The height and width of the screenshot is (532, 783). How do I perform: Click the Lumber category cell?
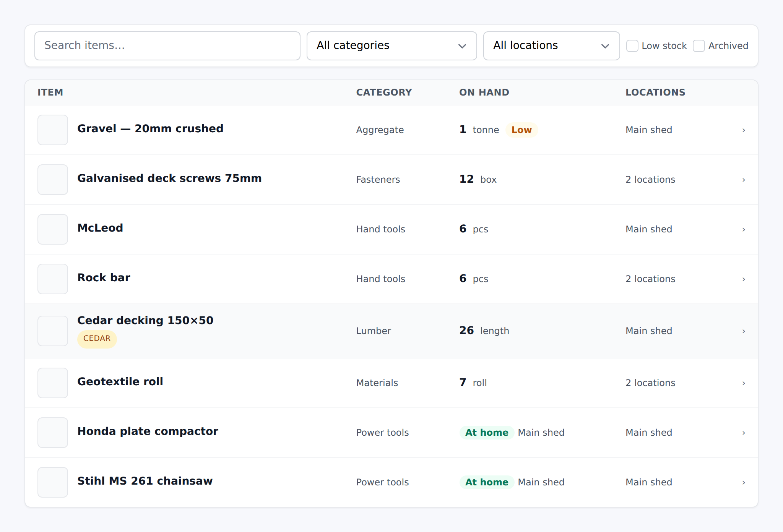374,331
